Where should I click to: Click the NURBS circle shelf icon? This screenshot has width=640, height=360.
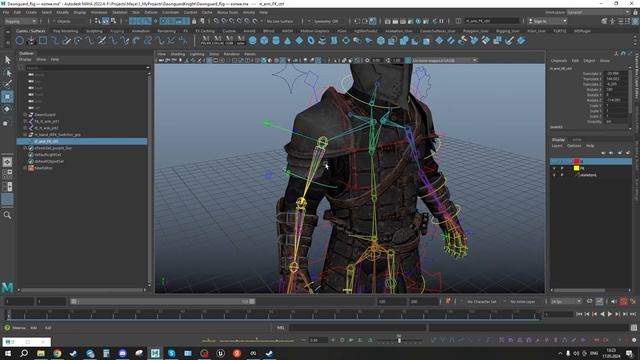click(20, 40)
